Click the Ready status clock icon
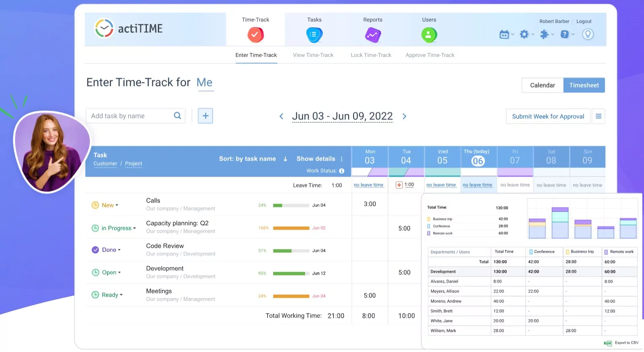The width and height of the screenshot is (644, 352). point(95,295)
